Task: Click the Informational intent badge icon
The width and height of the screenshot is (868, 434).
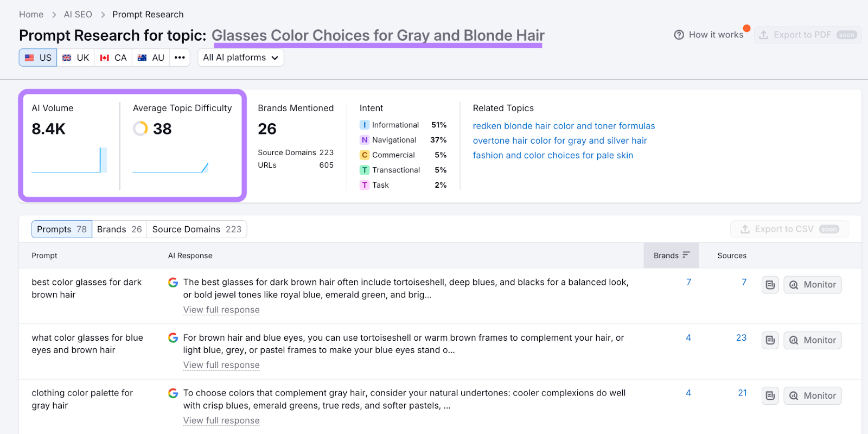Action: 365,125
